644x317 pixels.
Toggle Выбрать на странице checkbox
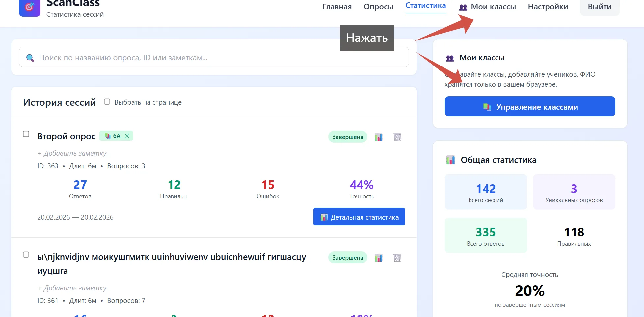click(x=107, y=102)
